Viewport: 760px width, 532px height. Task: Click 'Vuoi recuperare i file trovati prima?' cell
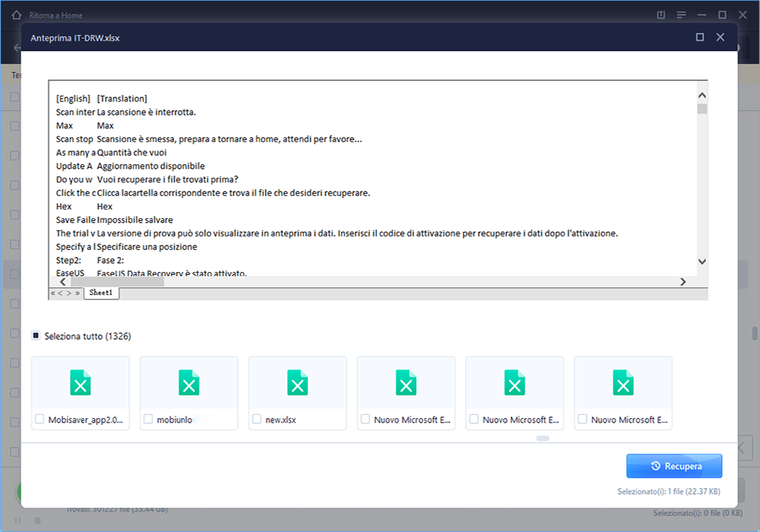pos(168,180)
